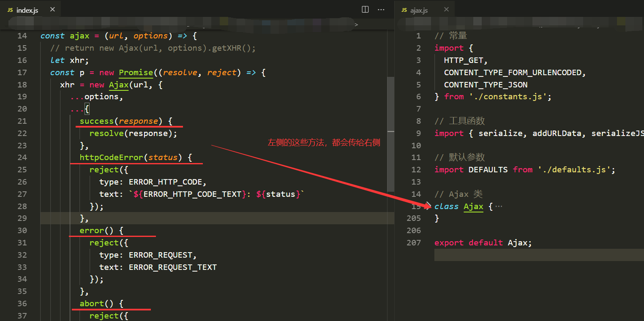The height and width of the screenshot is (321, 644).
Task: Click the '// 默认参数' comment
Action: point(459,158)
